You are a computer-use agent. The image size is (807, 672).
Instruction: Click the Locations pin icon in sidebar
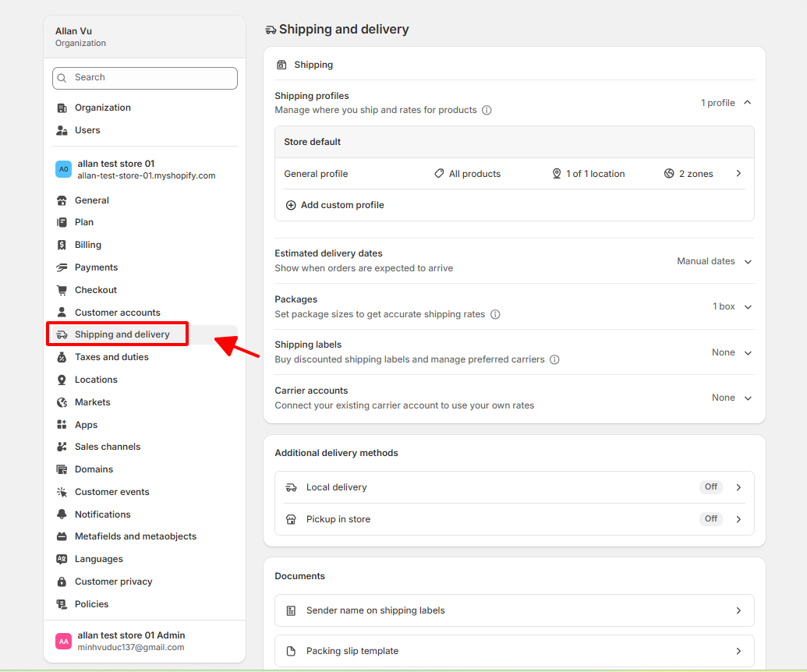coord(62,380)
